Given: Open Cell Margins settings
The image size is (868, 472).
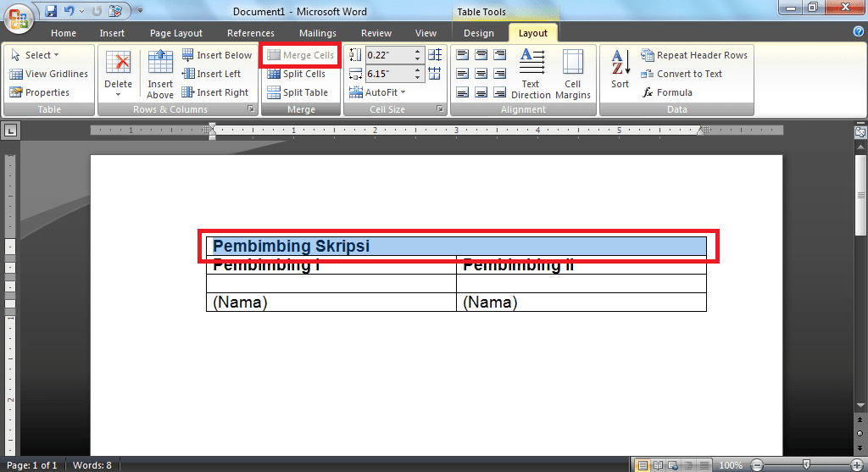Looking at the screenshot, I should coord(573,75).
